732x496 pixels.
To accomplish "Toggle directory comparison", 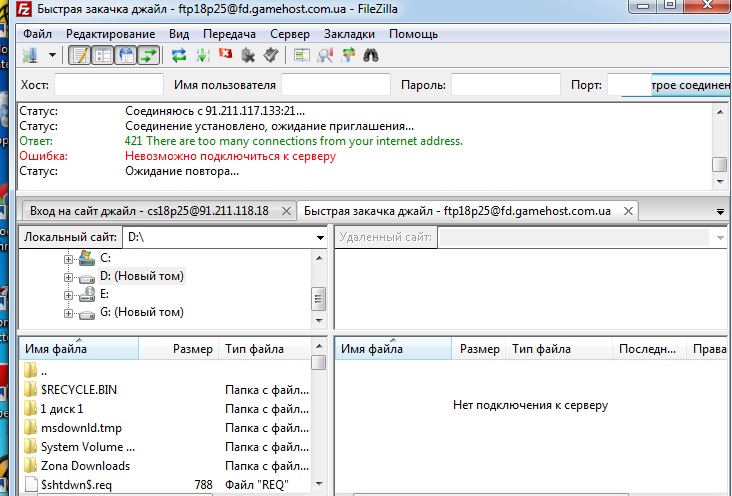I will (325, 56).
